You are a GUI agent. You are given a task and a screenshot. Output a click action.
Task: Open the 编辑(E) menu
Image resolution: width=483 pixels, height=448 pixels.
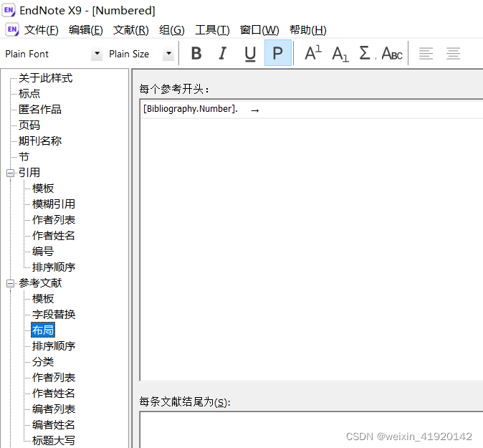(x=85, y=30)
